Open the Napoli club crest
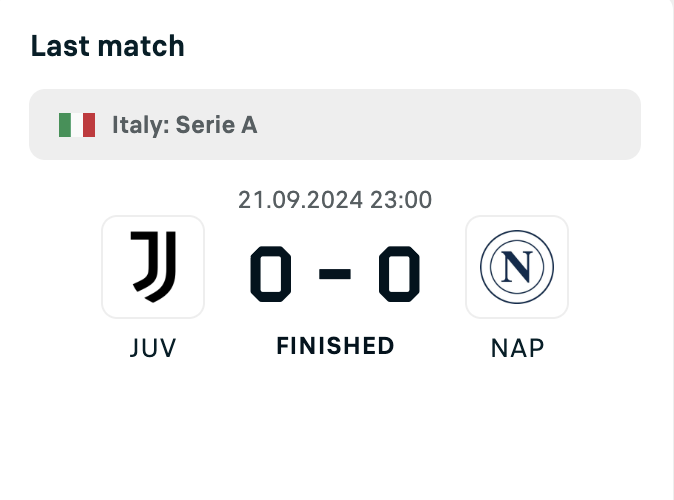This screenshot has width=674, height=500. point(517,267)
